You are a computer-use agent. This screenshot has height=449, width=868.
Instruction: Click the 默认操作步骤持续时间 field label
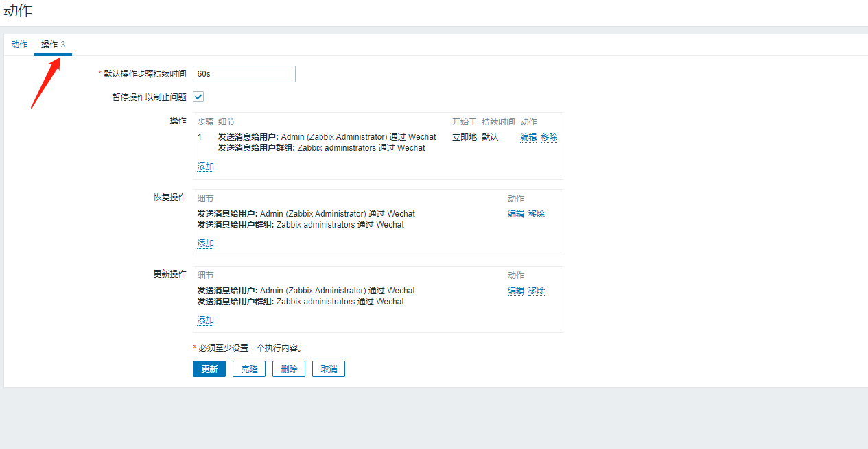(145, 74)
